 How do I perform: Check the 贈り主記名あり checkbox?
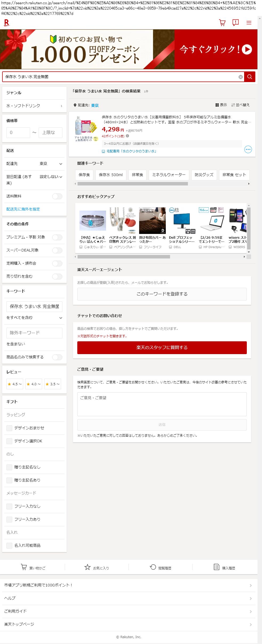pos(9,480)
